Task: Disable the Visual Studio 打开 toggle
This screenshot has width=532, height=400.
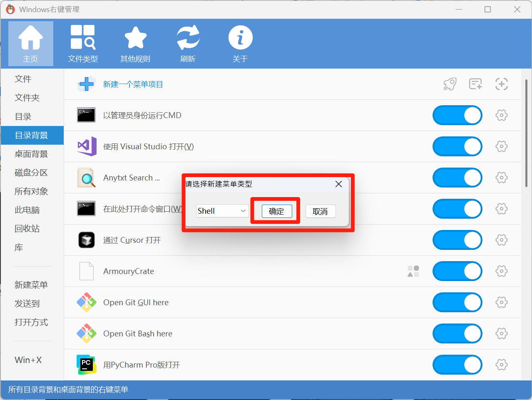Action: [x=457, y=146]
